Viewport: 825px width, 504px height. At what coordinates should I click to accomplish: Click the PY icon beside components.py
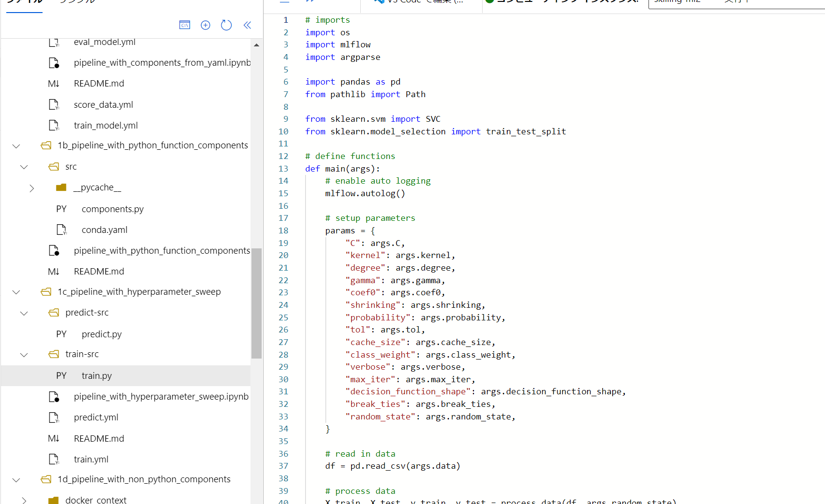61,209
